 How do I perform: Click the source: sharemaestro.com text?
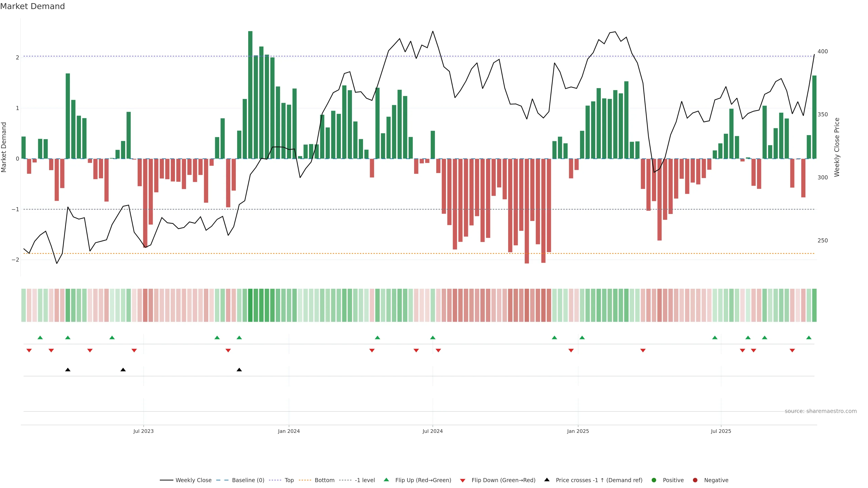(821, 411)
